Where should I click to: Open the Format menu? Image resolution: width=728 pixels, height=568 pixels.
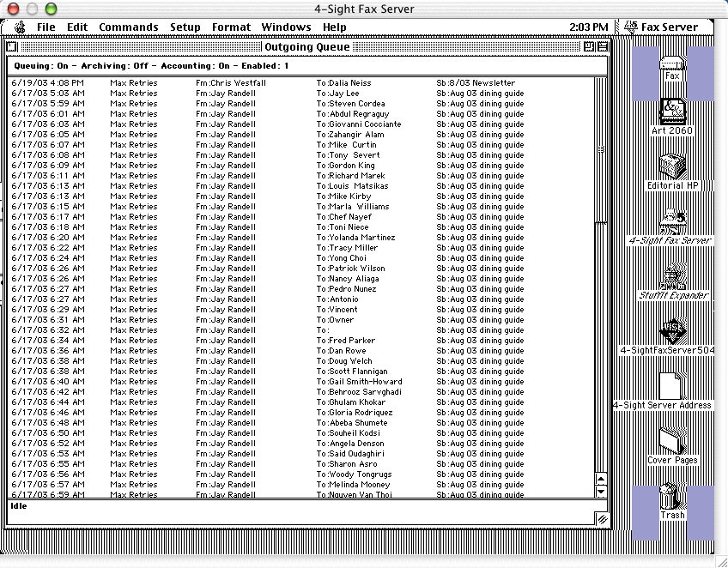pyautogui.click(x=231, y=27)
